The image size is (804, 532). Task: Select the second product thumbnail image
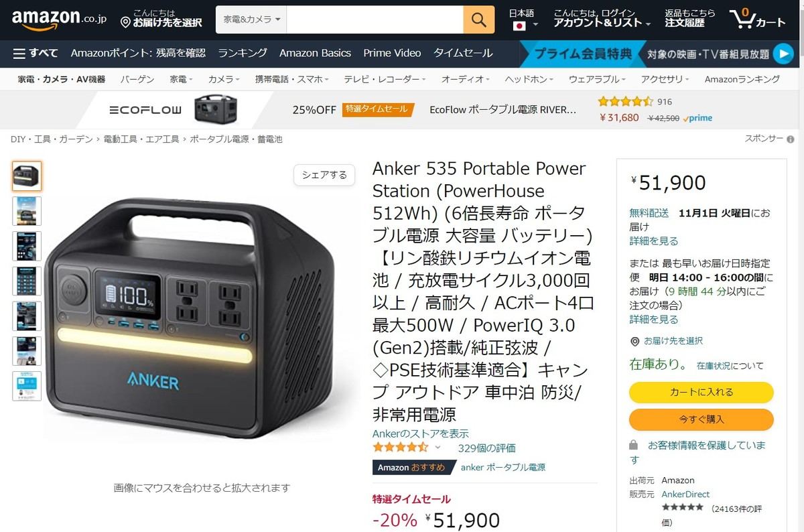(x=27, y=211)
